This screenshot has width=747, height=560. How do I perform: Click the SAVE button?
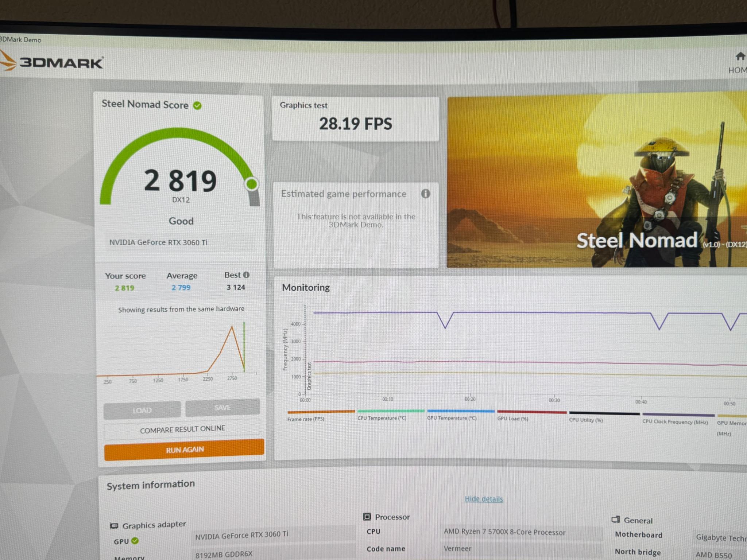coord(222,407)
